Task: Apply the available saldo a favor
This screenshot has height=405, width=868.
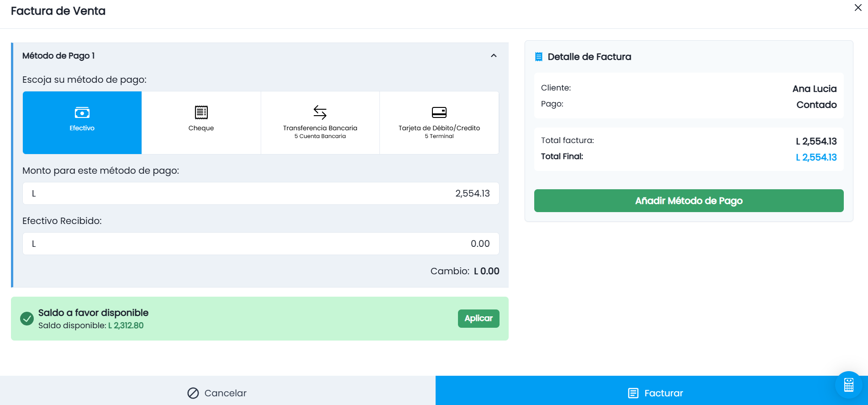Action: coord(479,319)
